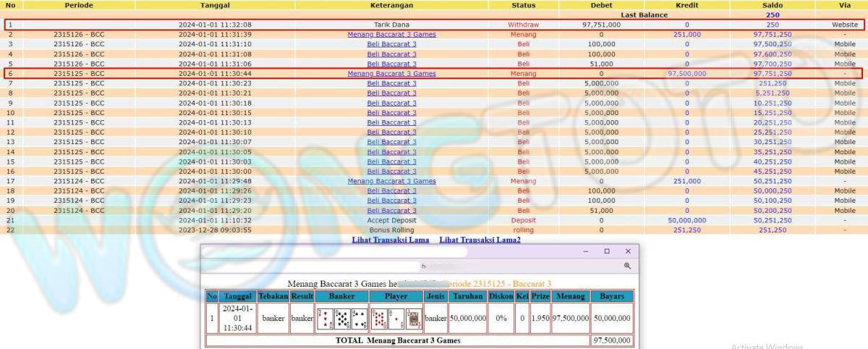Click the third Player card image
The image size is (868, 349).
(x=414, y=319)
